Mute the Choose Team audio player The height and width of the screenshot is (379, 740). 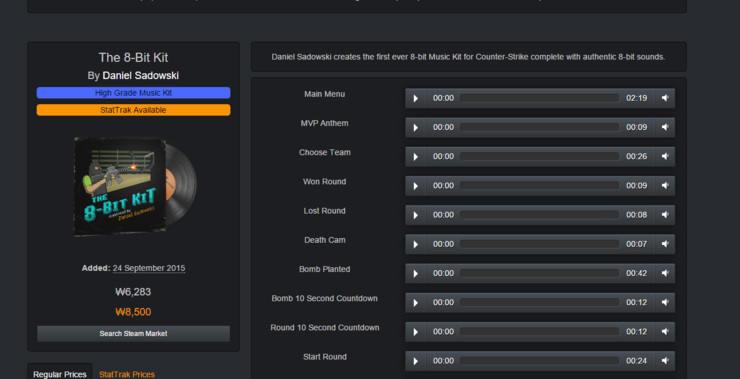[x=665, y=157]
